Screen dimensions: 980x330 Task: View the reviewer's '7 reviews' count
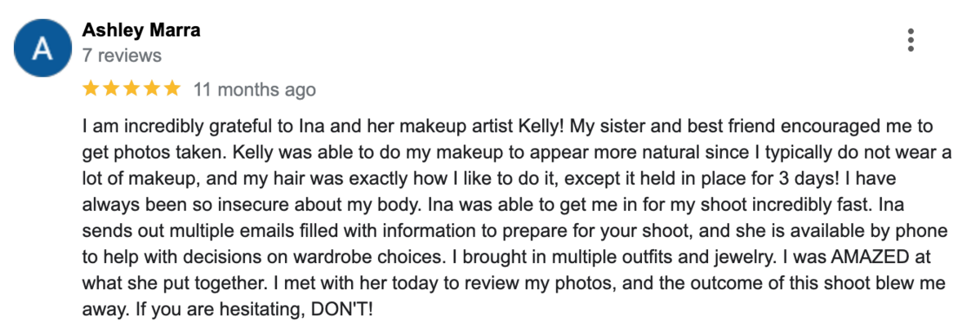coord(122,56)
